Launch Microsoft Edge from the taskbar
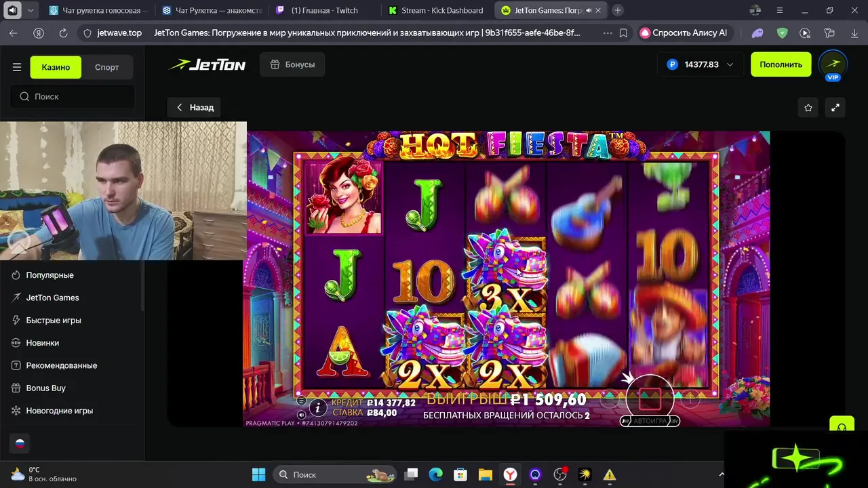 click(x=435, y=474)
